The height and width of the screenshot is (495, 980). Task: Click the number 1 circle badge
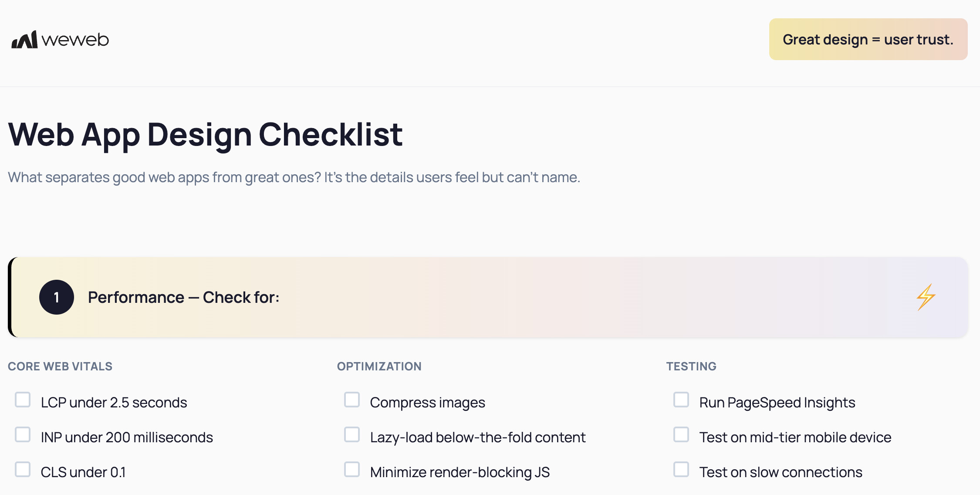tap(57, 297)
